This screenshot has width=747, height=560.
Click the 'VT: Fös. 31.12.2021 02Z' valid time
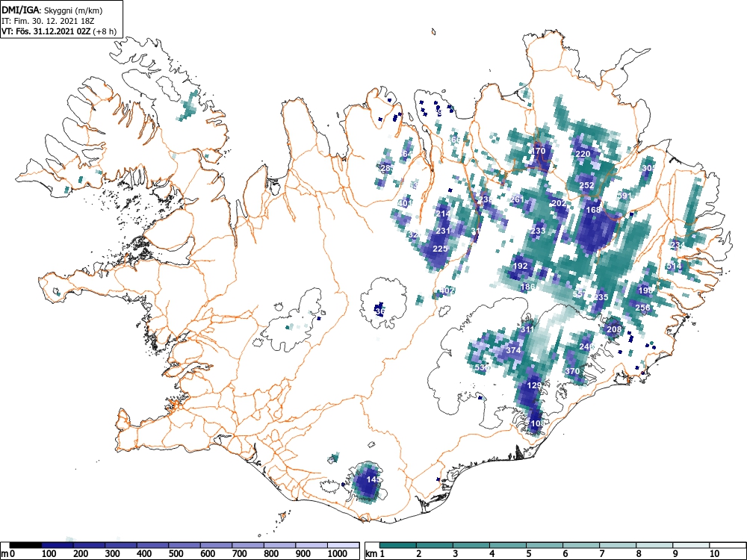pos(46,31)
